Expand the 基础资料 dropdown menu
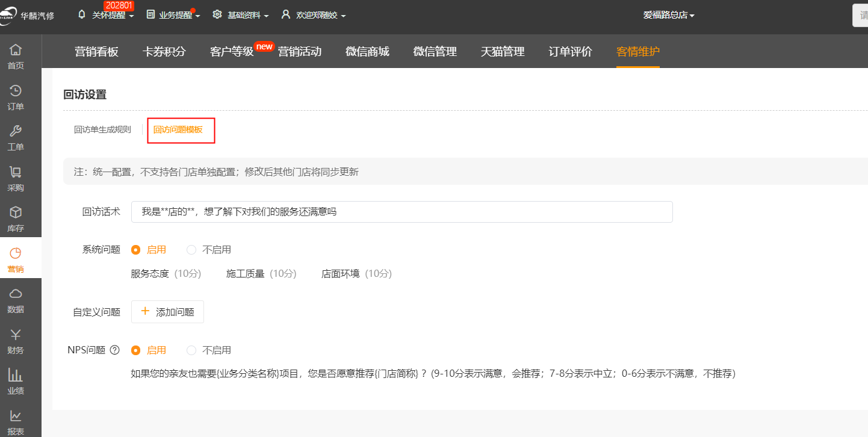This screenshot has width=868, height=437. tap(266, 16)
